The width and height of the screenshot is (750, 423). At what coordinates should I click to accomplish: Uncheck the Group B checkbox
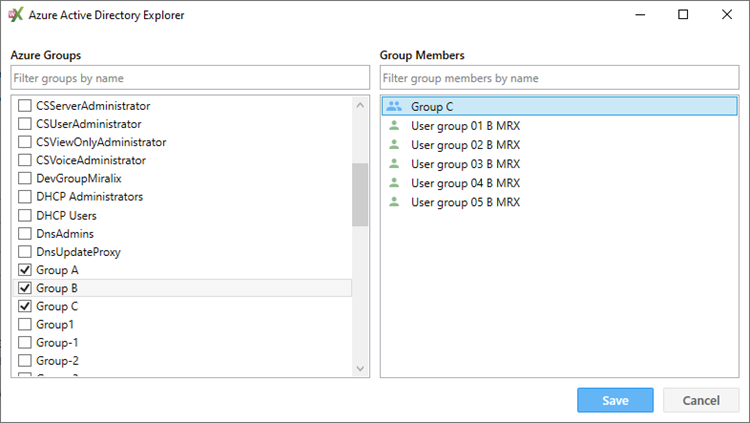[x=25, y=288]
